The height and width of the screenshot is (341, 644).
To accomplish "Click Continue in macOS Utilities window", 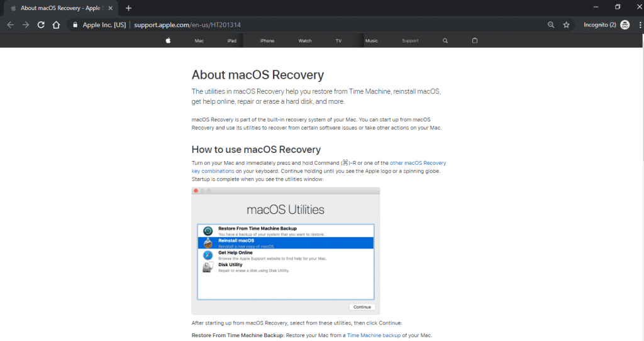I will click(x=362, y=307).
